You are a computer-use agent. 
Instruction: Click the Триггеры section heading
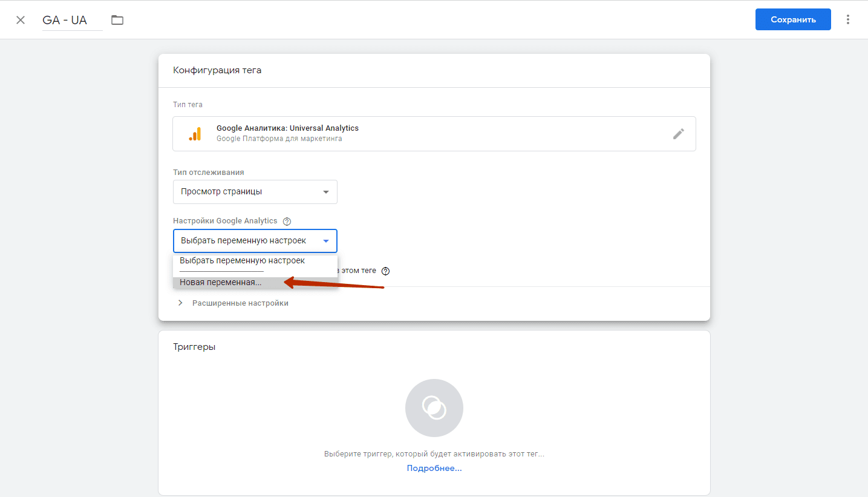click(x=194, y=347)
